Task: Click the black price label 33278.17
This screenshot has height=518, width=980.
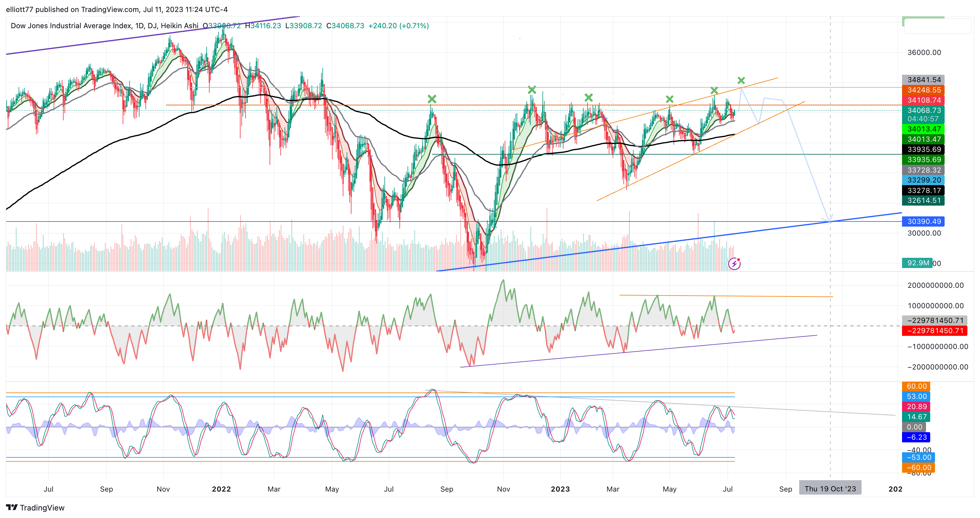Action: [x=923, y=190]
